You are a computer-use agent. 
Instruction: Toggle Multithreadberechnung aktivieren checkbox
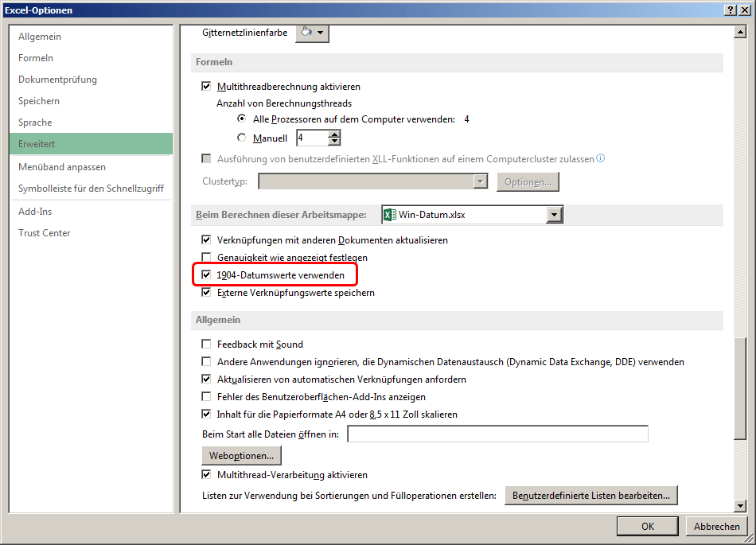[206, 86]
